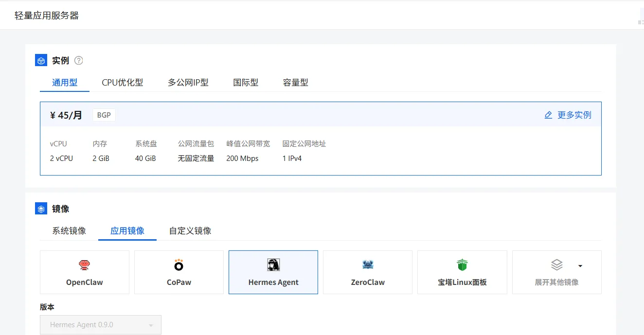Click the blue 镜像 section icon

(41, 209)
